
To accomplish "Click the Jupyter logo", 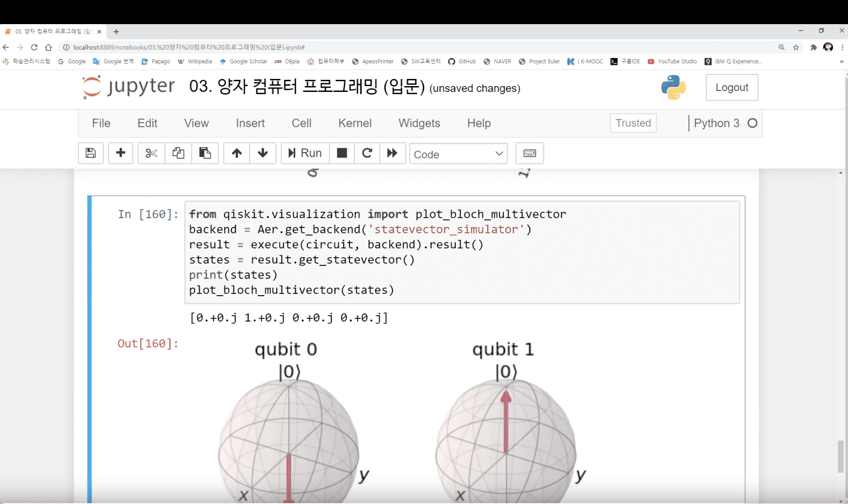I will [x=128, y=86].
